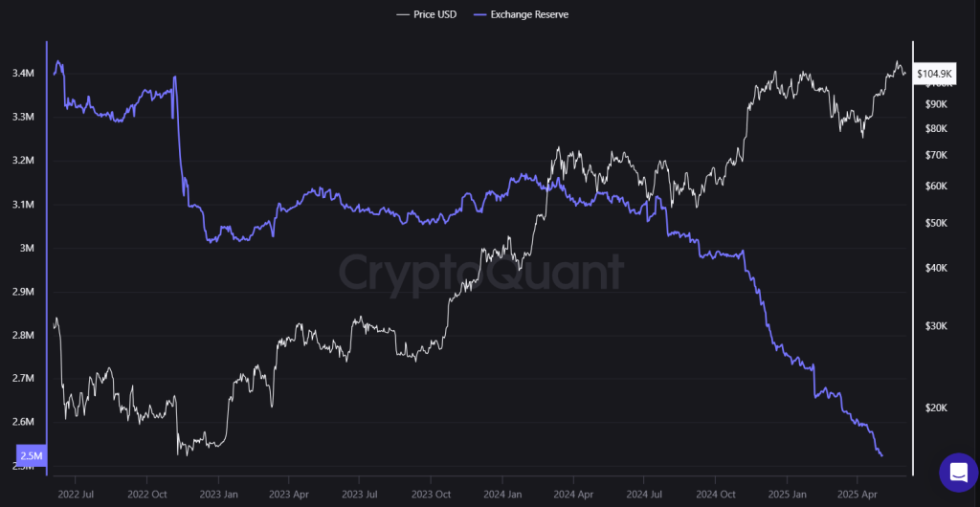Toggle the Exchange Reserve legend series
This screenshot has width=980, height=507.
click(529, 14)
